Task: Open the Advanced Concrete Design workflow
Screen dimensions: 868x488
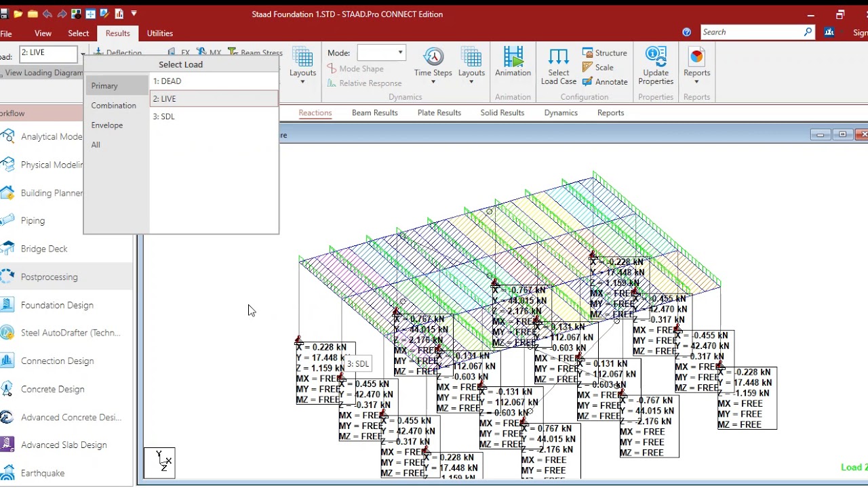Action: [x=66, y=417]
